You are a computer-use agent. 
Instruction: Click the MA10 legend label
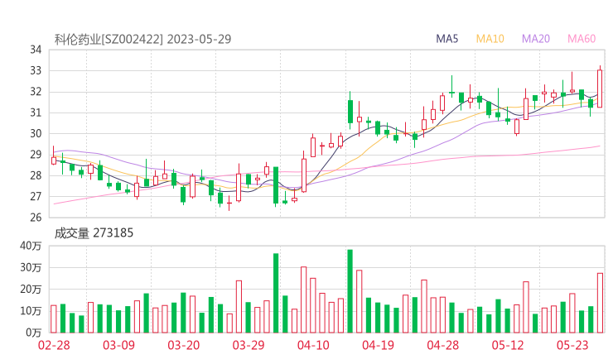pyautogui.click(x=490, y=39)
